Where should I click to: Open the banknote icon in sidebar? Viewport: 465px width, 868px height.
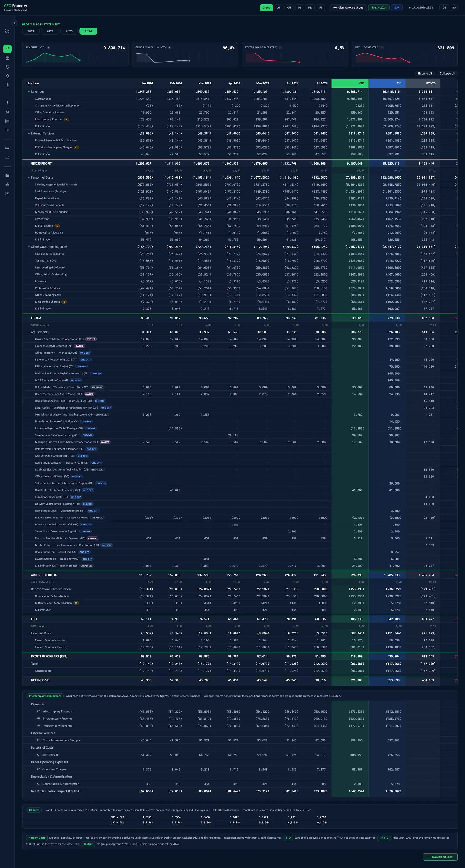[x=7, y=148]
